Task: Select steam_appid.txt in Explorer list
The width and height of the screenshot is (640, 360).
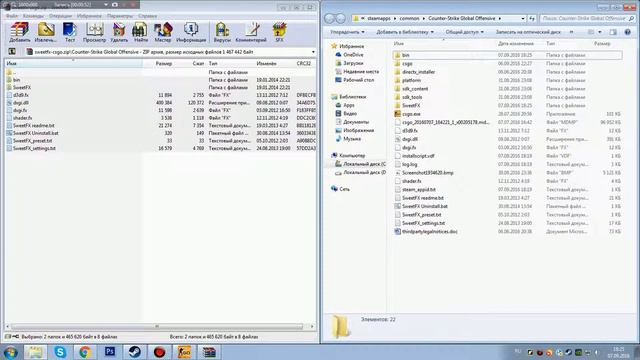Action: 418,189
